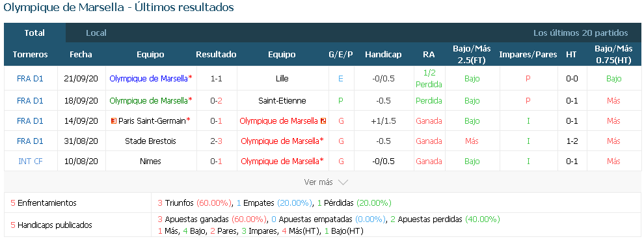Click Bajo/Más 2.5(FT) column header

(472, 54)
